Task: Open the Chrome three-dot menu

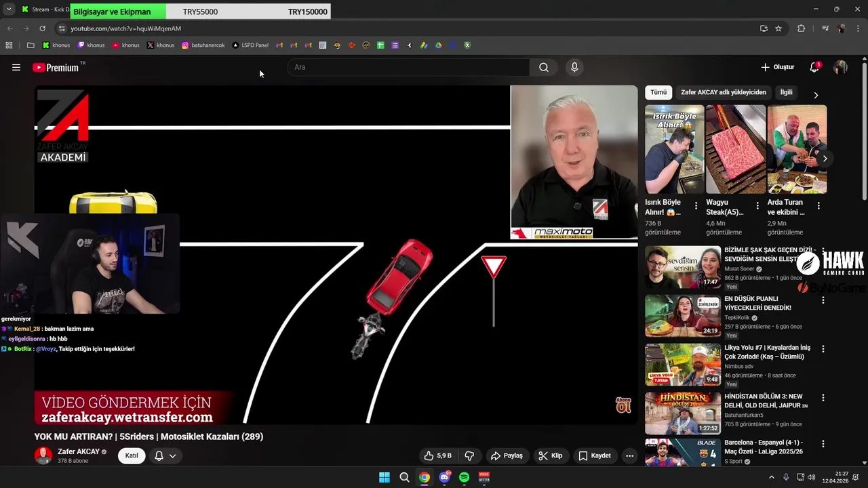Action: pyautogui.click(x=858, y=28)
